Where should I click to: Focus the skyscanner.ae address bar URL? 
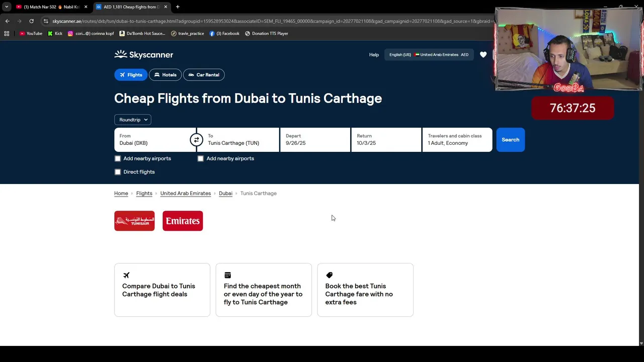click(272, 21)
